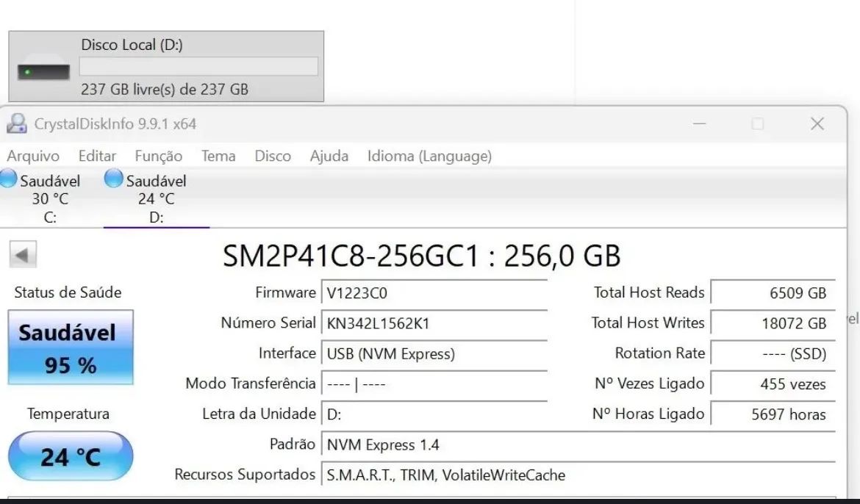Click the CrystalDiskInfo 9.9.1 x64 title text
This screenshot has height=504, width=860.
click(x=115, y=124)
